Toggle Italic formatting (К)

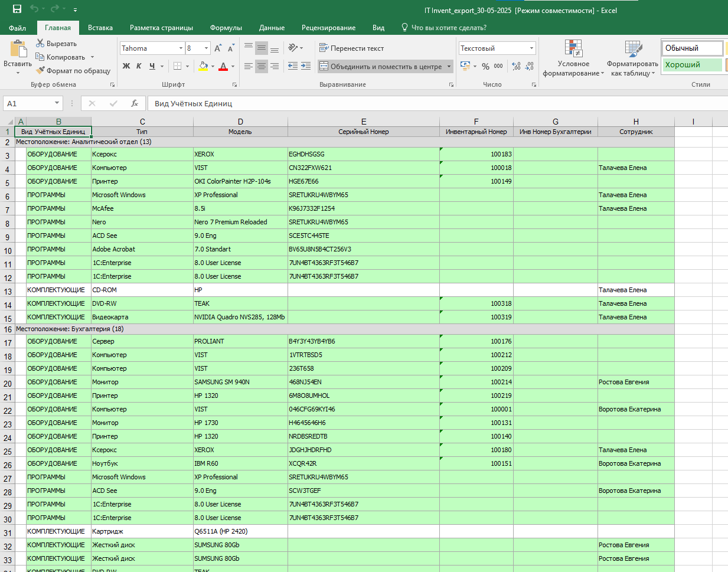pyautogui.click(x=139, y=66)
